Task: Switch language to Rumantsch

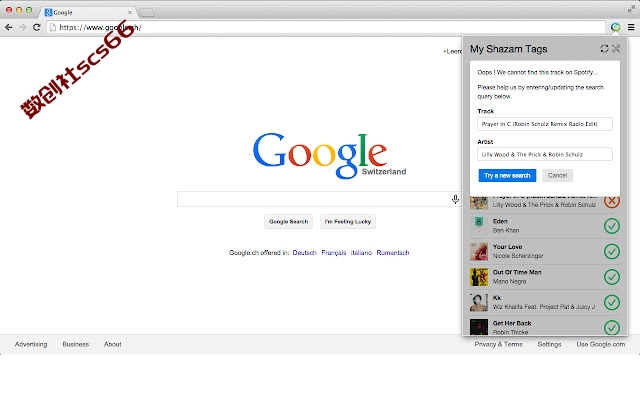Action: (393, 253)
